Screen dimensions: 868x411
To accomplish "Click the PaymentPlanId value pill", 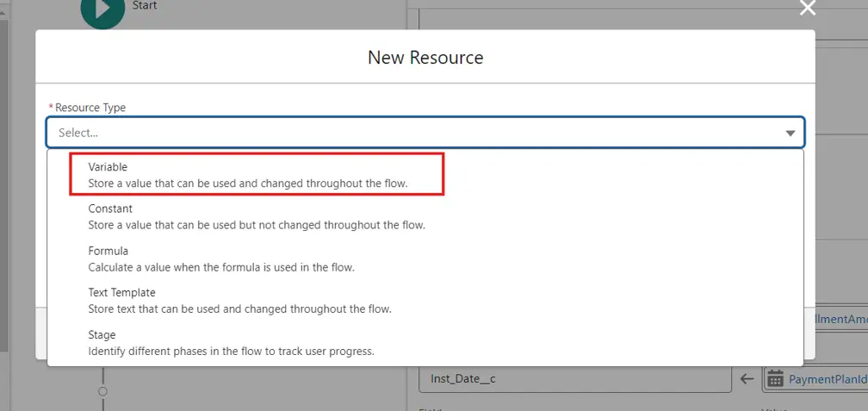I will click(827, 379).
